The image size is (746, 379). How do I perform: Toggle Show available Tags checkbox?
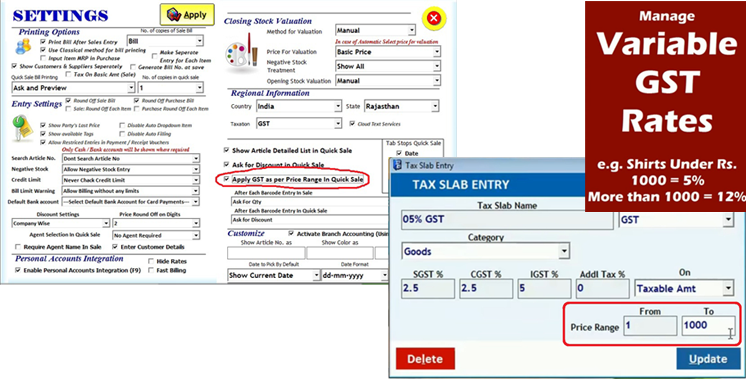click(43, 134)
